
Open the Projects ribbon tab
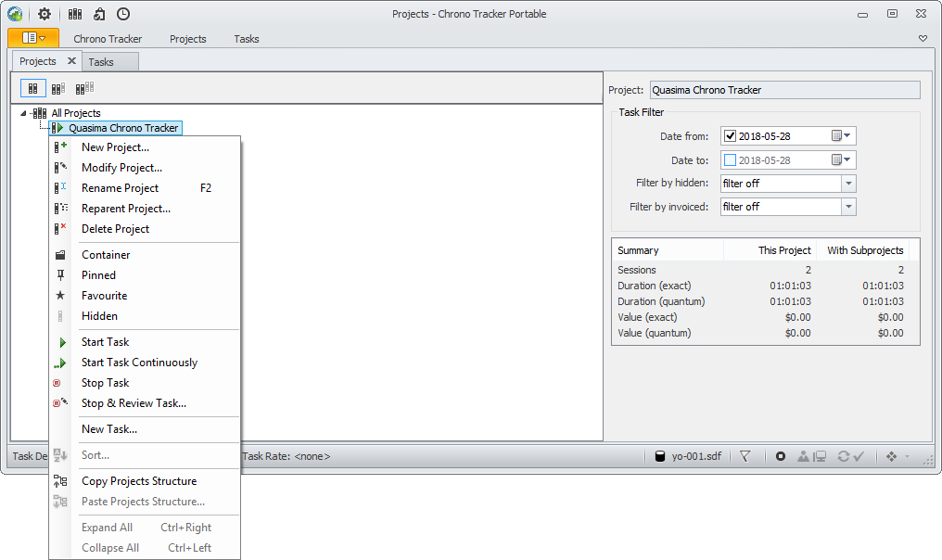click(188, 39)
